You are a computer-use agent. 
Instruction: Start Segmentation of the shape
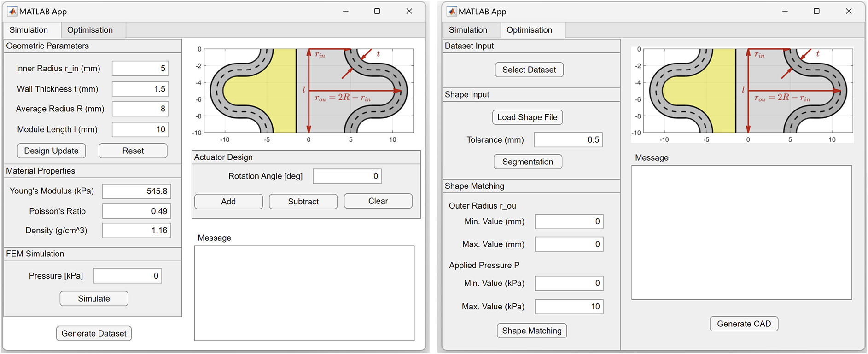tap(528, 162)
